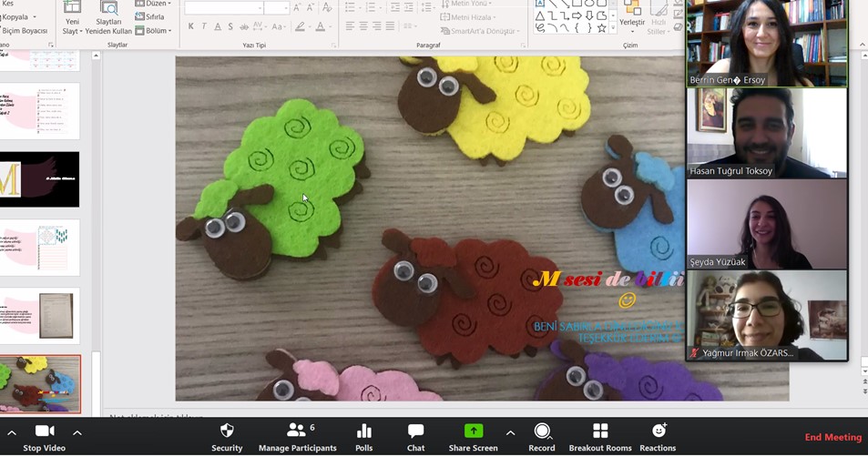Click Sıfırla to reset the slide
Image resolution: width=868 pixels, height=457 pixels.
(x=150, y=17)
